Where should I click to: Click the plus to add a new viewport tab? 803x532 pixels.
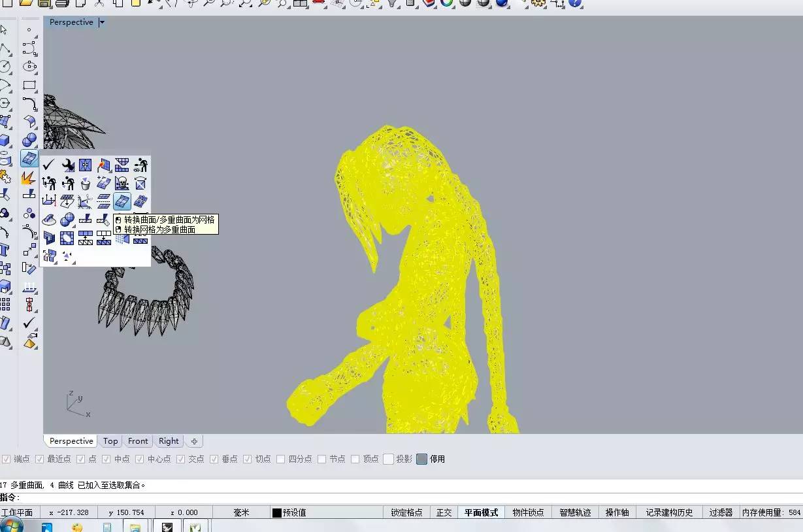coord(193,441)
